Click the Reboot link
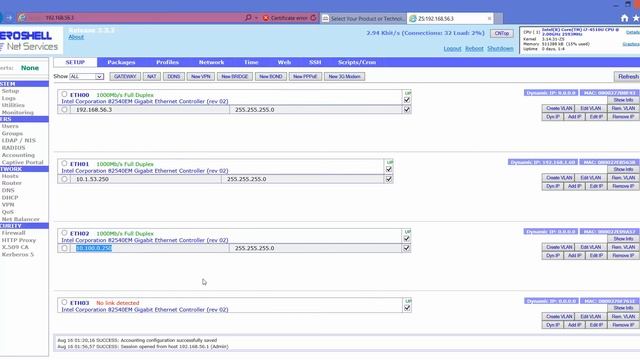 click(474, 49)
